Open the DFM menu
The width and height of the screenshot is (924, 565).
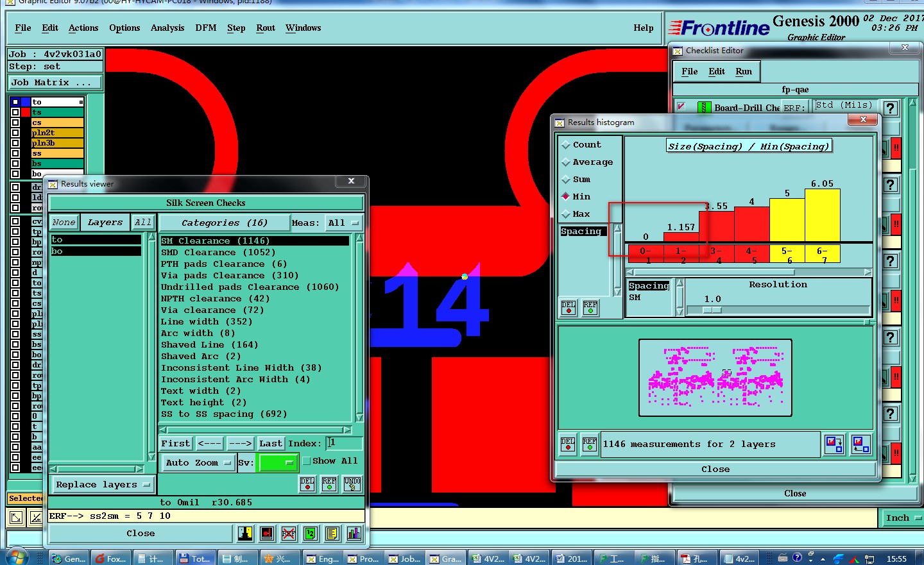tap(206, 28)
